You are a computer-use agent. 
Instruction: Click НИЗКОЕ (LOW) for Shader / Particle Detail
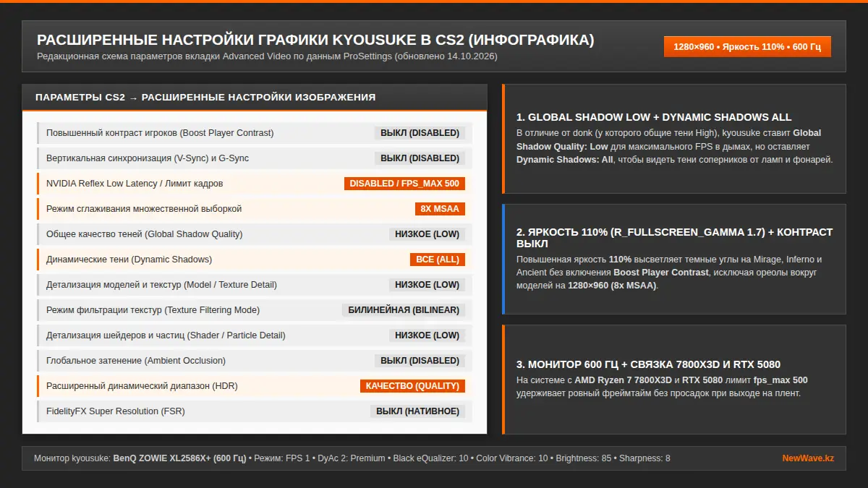coord(427,335)
